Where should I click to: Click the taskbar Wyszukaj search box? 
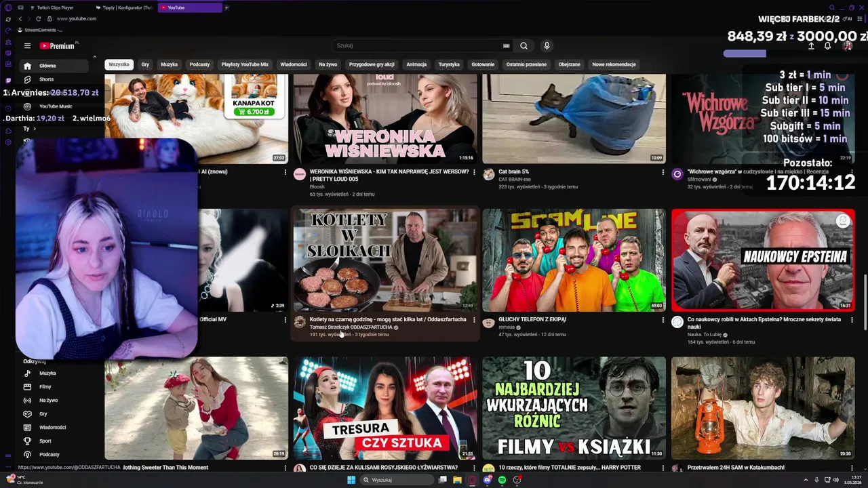[x=397, y=480]
